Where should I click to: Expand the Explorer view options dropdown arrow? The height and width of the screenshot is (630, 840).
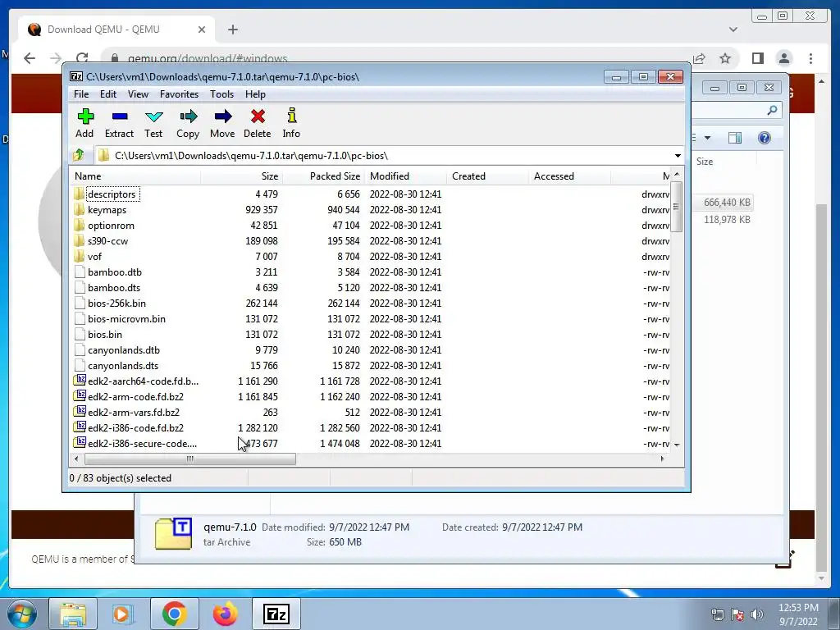tap(707, 138)
